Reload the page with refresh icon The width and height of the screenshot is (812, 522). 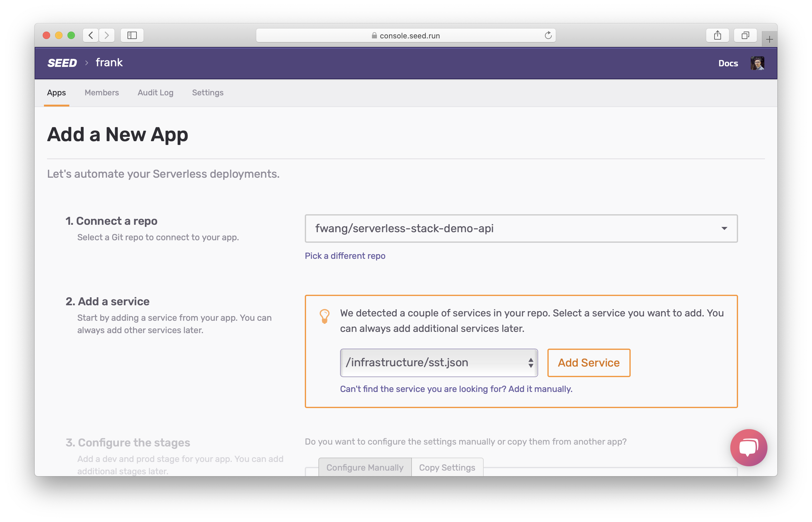point(548,35)
